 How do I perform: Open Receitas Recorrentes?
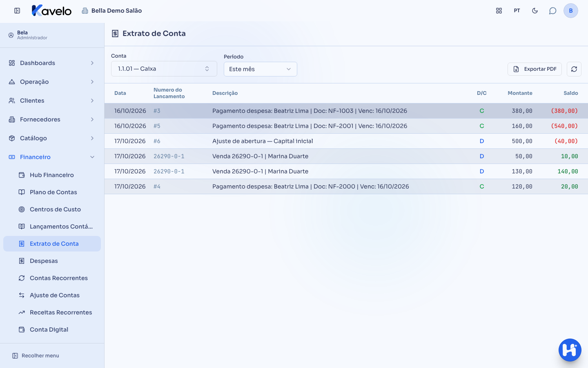(52, 312)
